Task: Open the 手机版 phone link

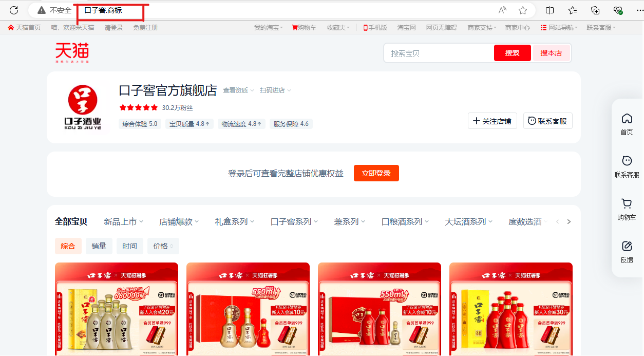Action: [x=375, y=28]
